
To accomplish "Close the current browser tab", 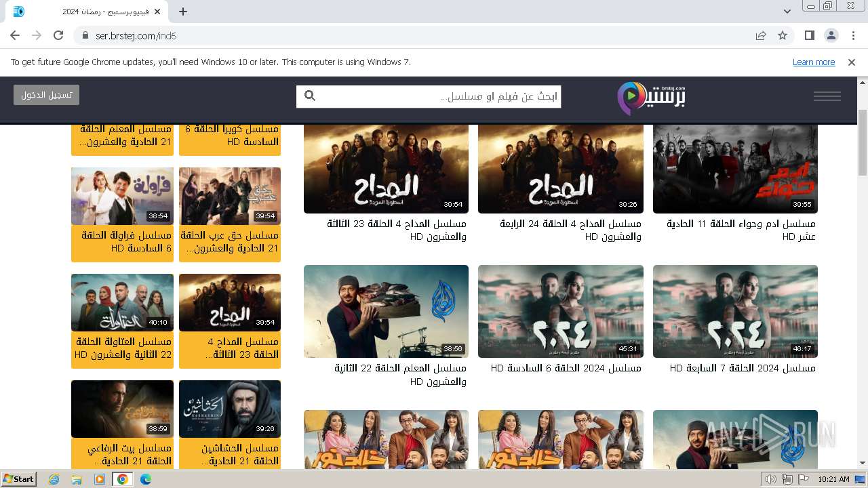I will [x=157, y=12].
